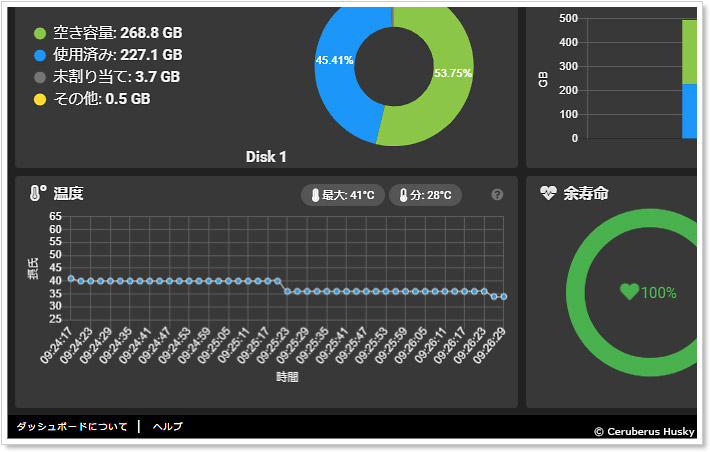Viewport: 710px width, 452px height.
Task: Click the その他: 0.5 GB text
Action: (102, 99)
